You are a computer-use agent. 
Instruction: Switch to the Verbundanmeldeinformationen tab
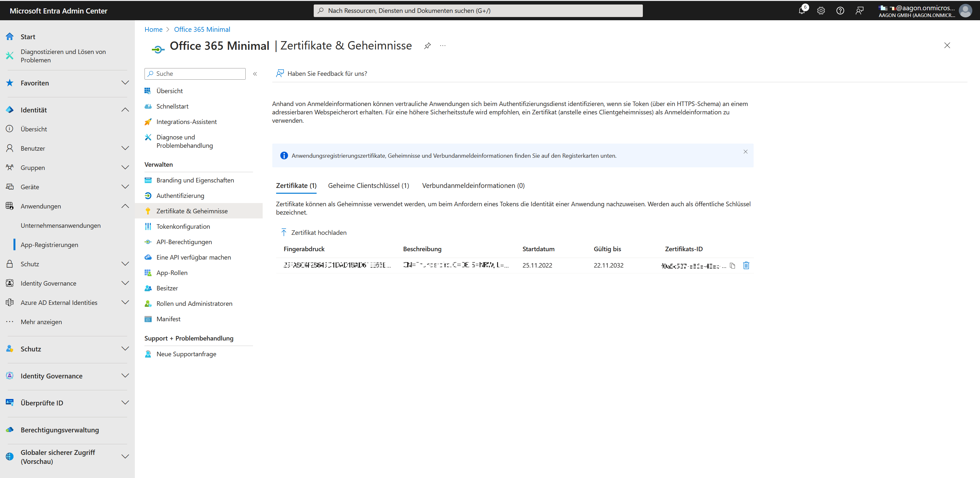(473, 186)
